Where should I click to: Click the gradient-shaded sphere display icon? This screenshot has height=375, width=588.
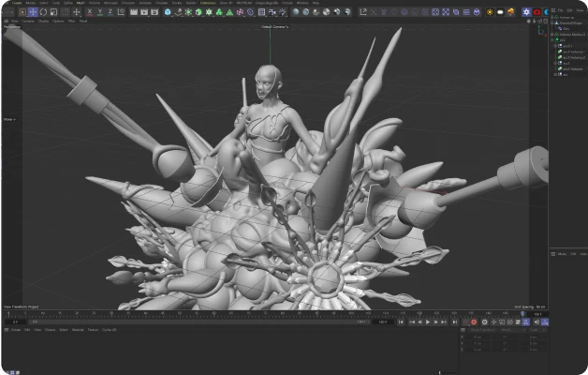(x=296, y=12)
